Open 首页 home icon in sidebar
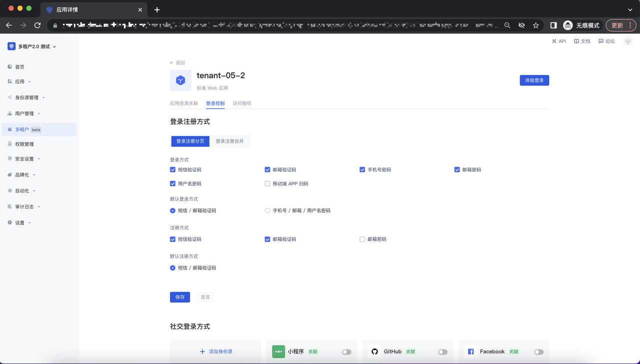The image size is (640, 364). coord(10,66)
